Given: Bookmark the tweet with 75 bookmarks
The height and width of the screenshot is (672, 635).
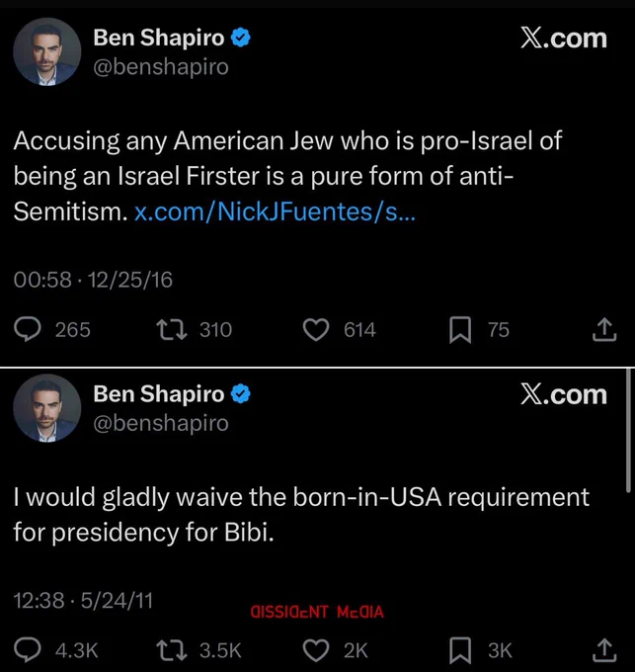Looking at the screenshot, I should click(459, 330).
